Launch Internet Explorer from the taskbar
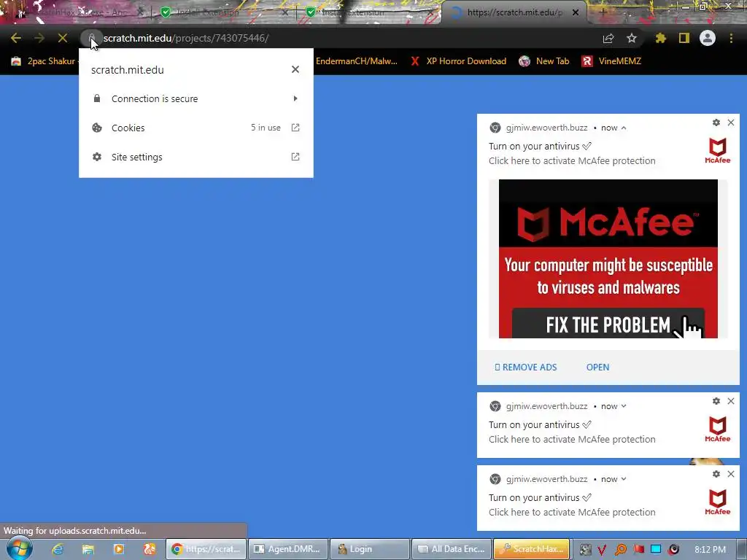Image resolution: width=747 pixels, height=560 pixels. (x=58, y=549)
